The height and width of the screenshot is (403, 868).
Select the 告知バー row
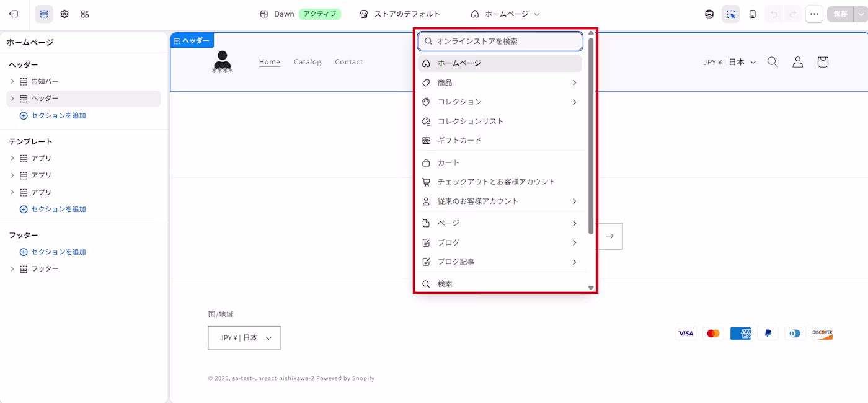tap(83, 81)
